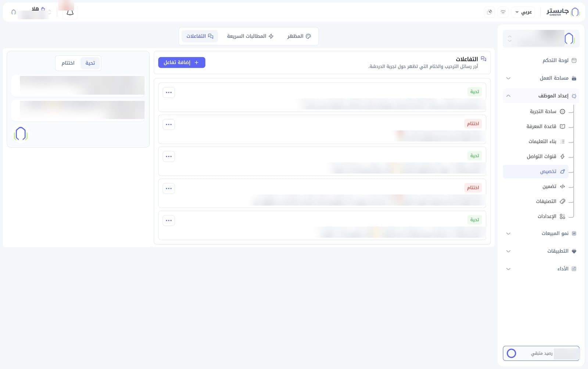This screenshot has width=588, height=369.
Task: Click the نمو المبيعات chart icon
Action: tap(574, 233)
